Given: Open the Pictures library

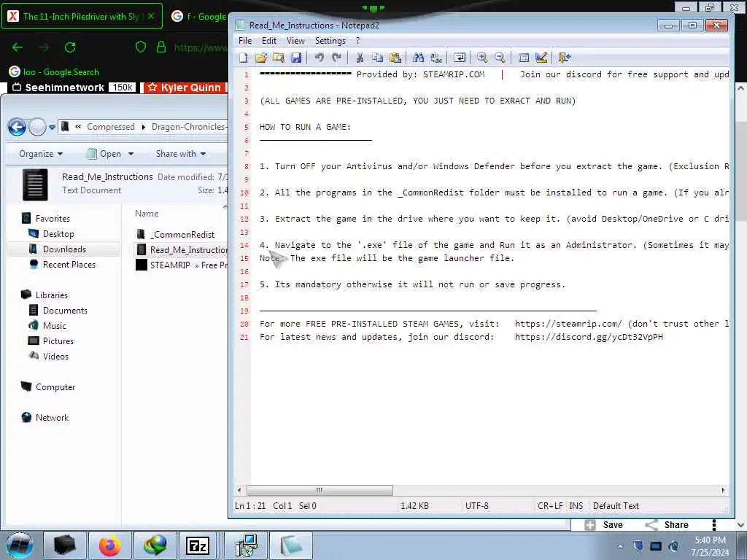Looking at the screenshot, I should point(58,341).
